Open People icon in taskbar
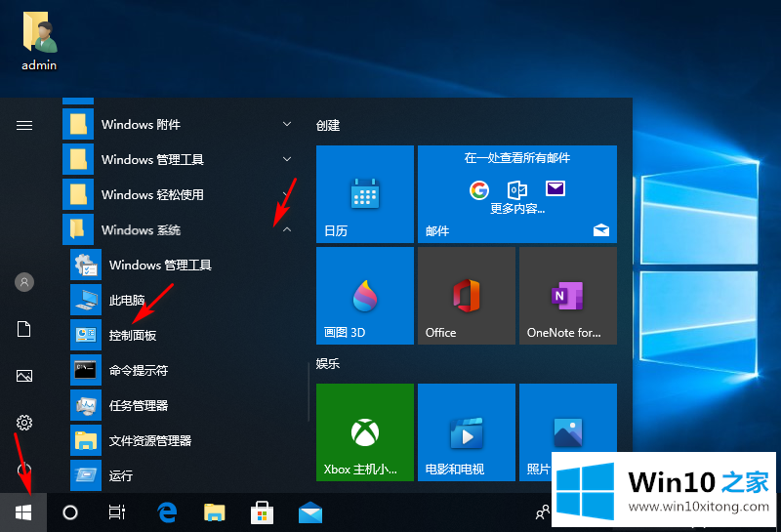The width and height of the screenshot is (781, 532). [542, 512]
